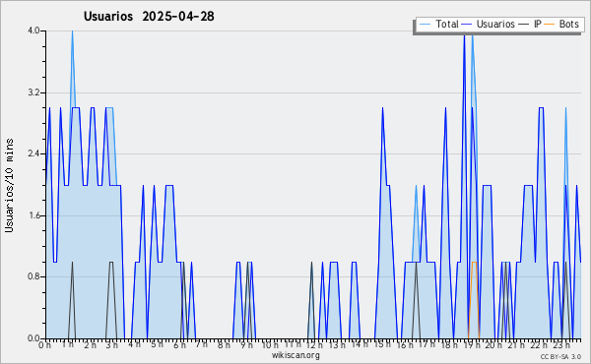Click the '3.2' y-axis value
This screenshot has width=591, height=364.
point(33,92)
